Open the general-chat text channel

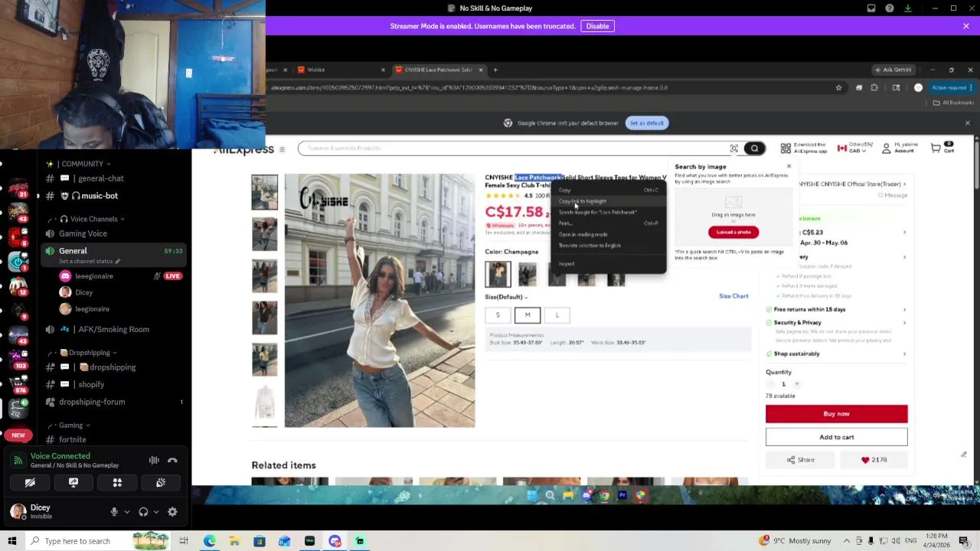click(100, 178)
